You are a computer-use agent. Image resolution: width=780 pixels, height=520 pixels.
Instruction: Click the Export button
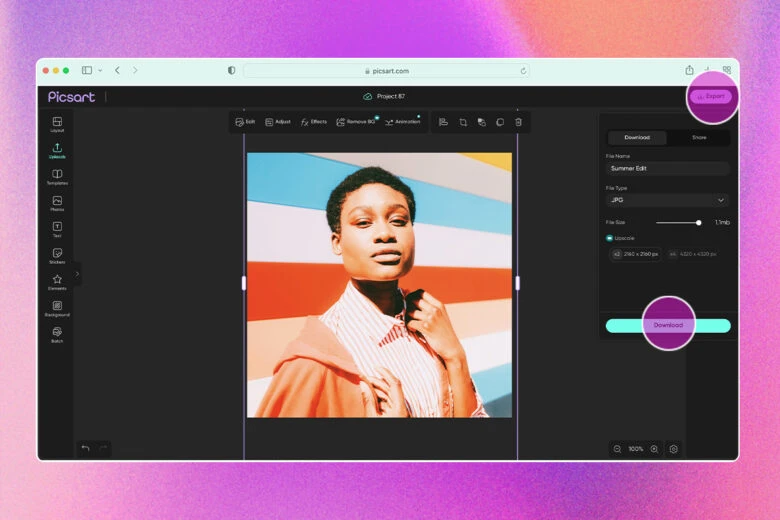pos(711,97)
